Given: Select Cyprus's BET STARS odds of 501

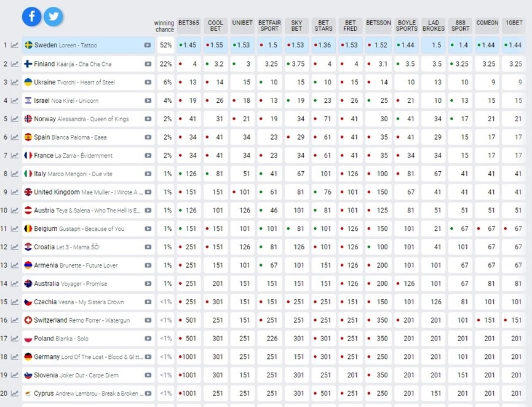Looking at the screenshot, I should pyautogui.click(x=324, y=393).
